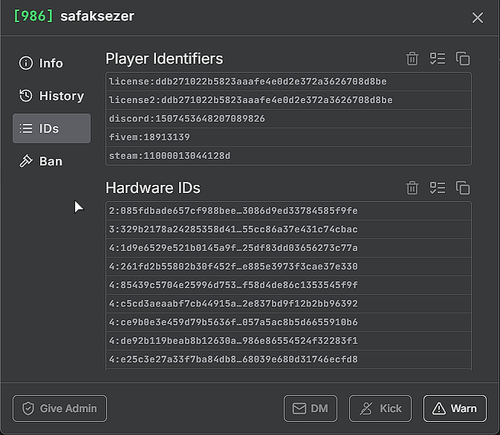Click hardware ID starting with 2:085fdbade
Screen dimensions: 500x435
[233, 211]
